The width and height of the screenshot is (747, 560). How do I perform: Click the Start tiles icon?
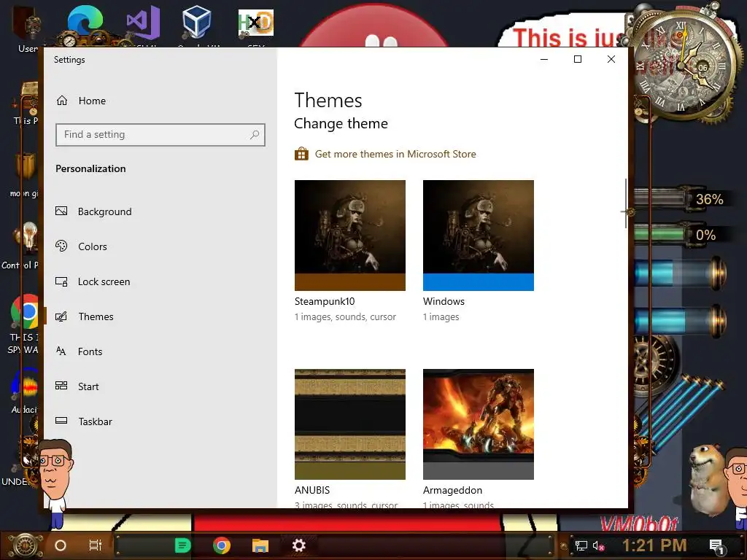coord(61,386)
